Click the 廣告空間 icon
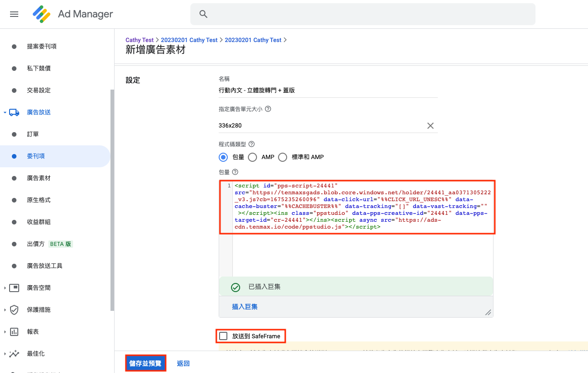The width and height of the screenshot is (588, 373). (x=14, y=288)
